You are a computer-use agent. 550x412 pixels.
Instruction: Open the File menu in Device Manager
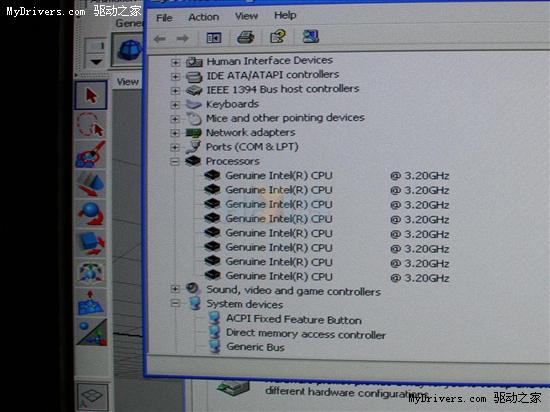pyautogui.click(x=164, y=18)
